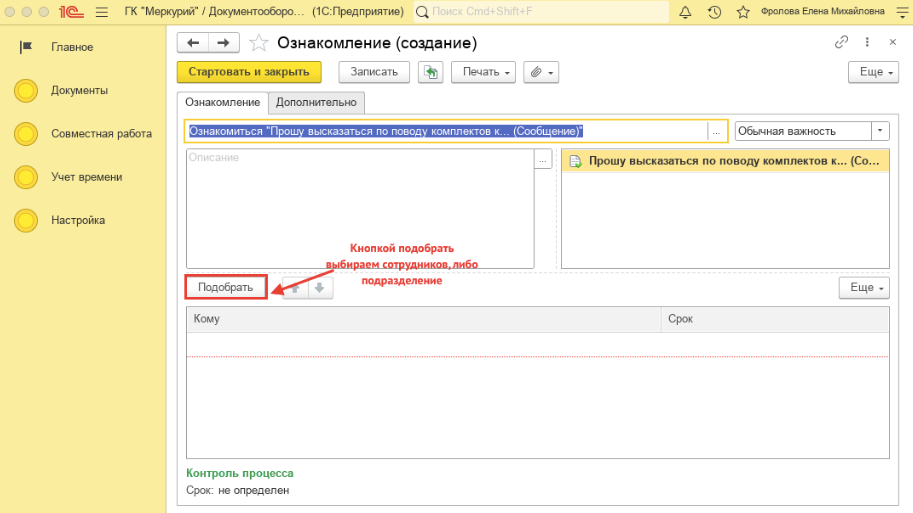Image resolution: width=913 pixels, height=513 pixels.
Task: Open the history clock icon
Action: [x=714, y=12]
